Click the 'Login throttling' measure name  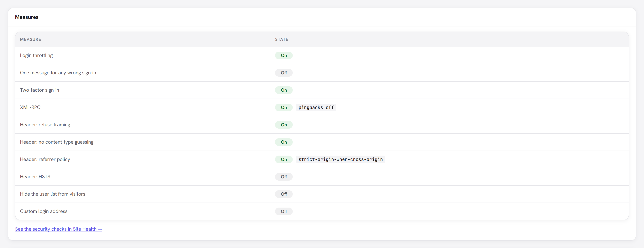[x=36, y=55]
